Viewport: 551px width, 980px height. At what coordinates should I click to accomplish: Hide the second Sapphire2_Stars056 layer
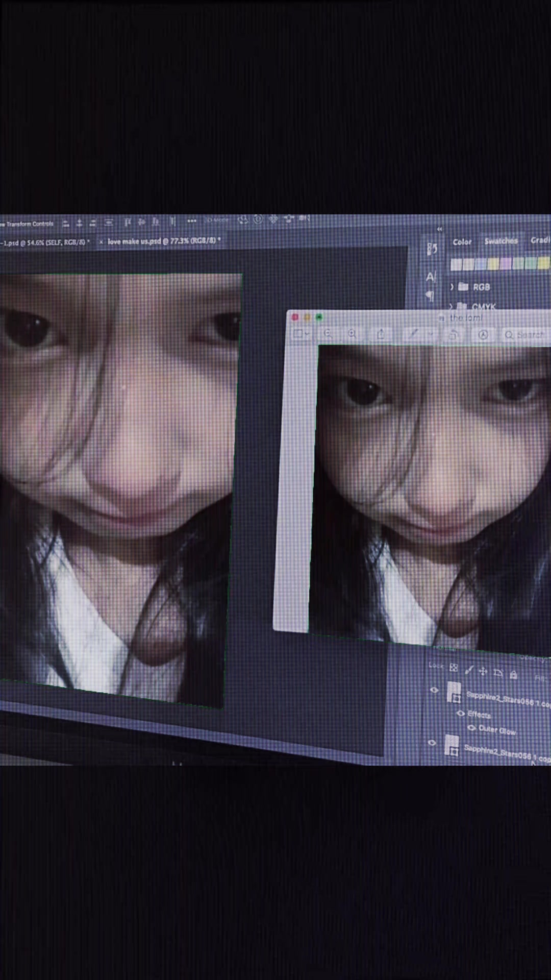pyautogui.click(x=432, y=743)
